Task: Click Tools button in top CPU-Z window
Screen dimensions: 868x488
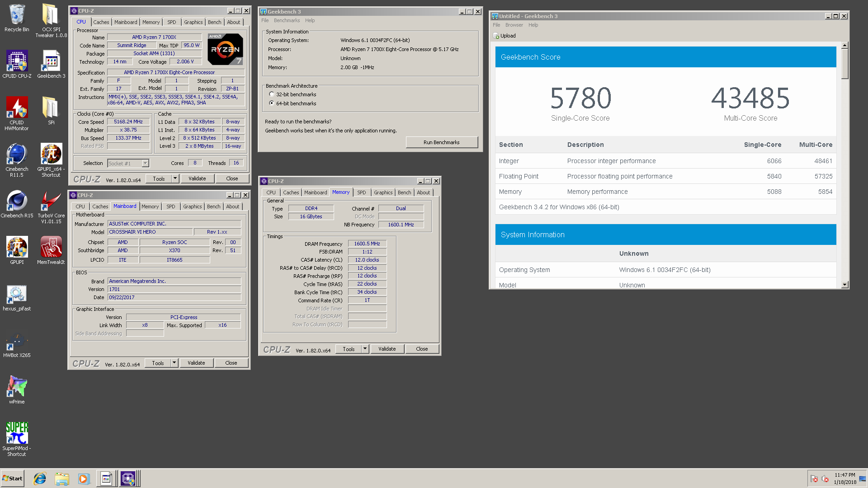Action: [159, 178]
